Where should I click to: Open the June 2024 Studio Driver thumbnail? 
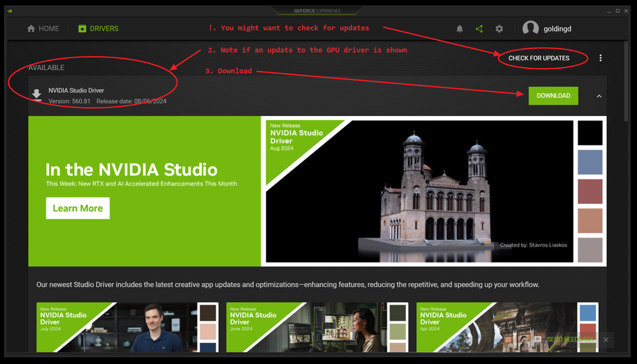(317, 327)
